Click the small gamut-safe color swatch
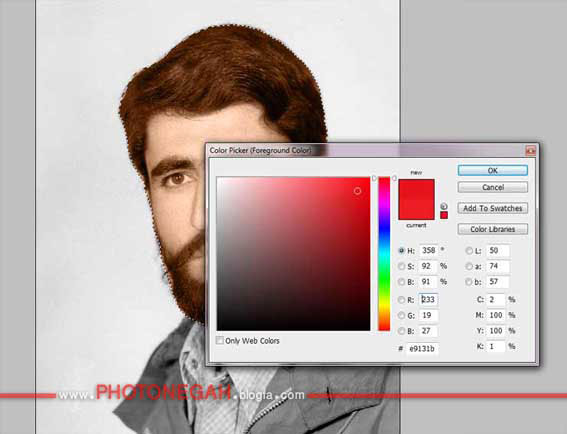The image size is (567, 434). (444, 215)
